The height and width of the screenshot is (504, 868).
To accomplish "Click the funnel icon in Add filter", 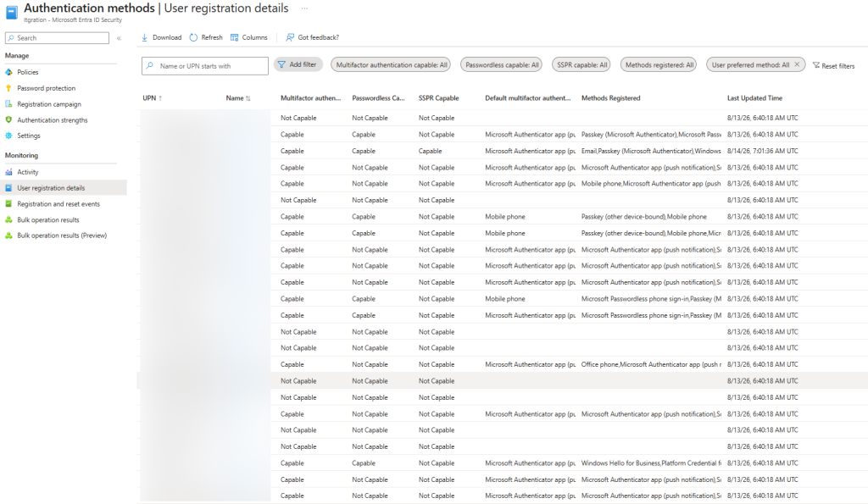I will [281, 64].
